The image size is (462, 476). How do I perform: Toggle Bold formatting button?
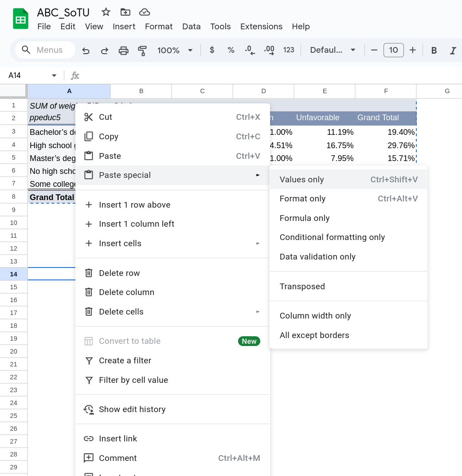(434, 51)
